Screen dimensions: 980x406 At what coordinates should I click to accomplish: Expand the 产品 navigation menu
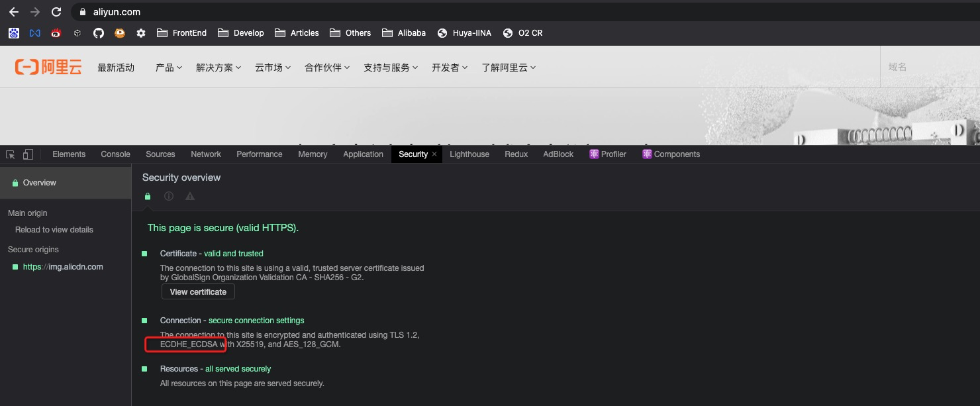tap(168, 68)
